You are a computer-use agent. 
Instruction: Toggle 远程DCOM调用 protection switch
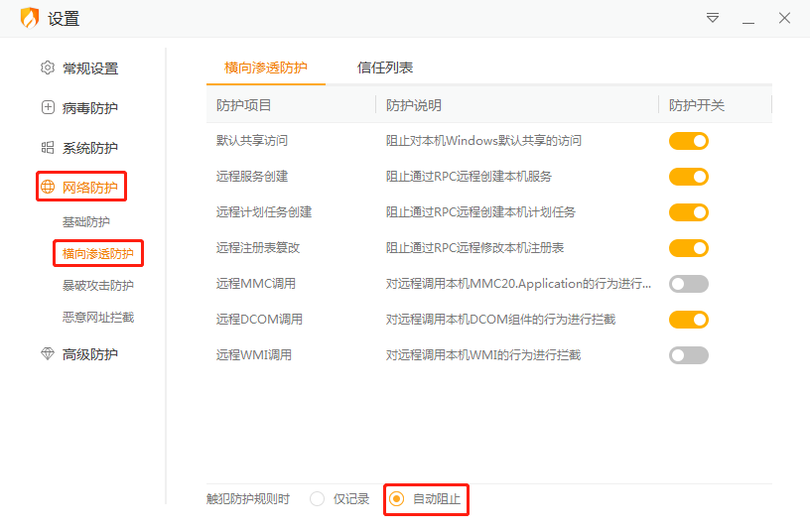click(x=688, y=320)
